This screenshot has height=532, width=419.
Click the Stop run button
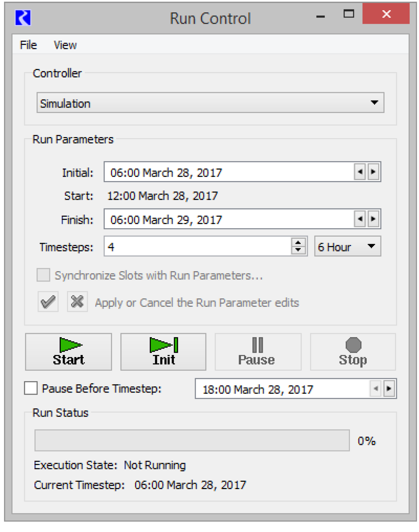(x=353, y=352)
